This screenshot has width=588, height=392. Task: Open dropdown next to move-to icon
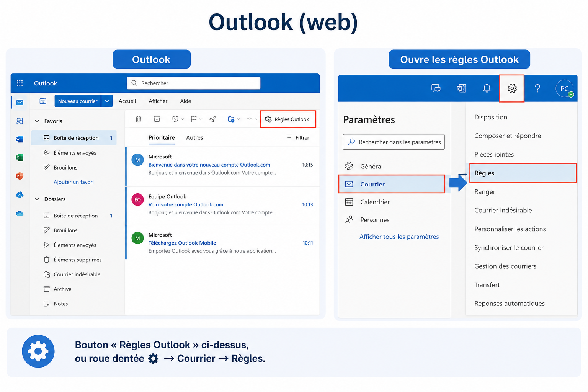point(238,119)
